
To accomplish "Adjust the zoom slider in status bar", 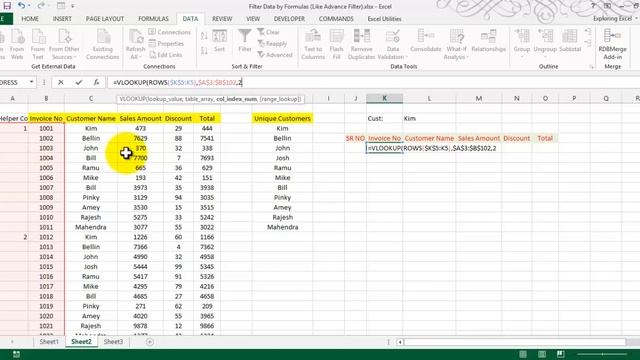I will coord(603,354).
